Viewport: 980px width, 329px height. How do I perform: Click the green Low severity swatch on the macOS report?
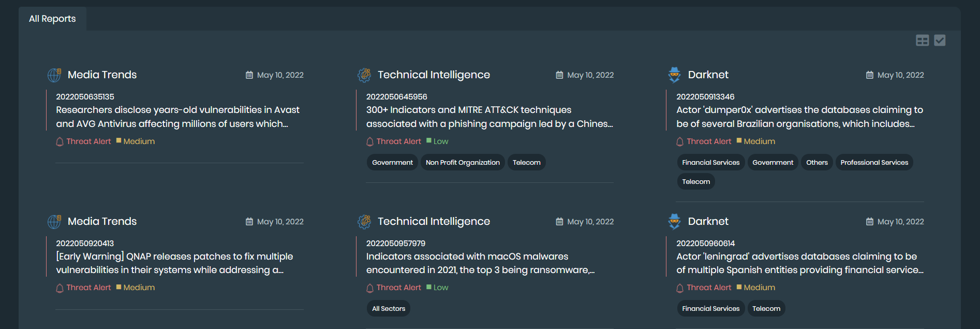point(429,287)
